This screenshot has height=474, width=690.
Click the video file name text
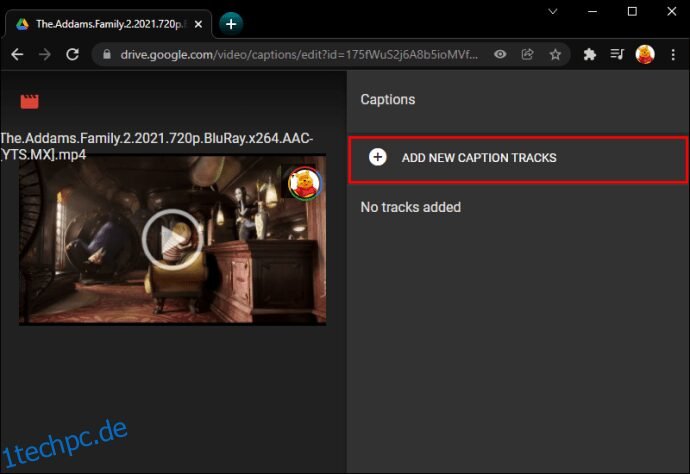(x=156, y=146)
